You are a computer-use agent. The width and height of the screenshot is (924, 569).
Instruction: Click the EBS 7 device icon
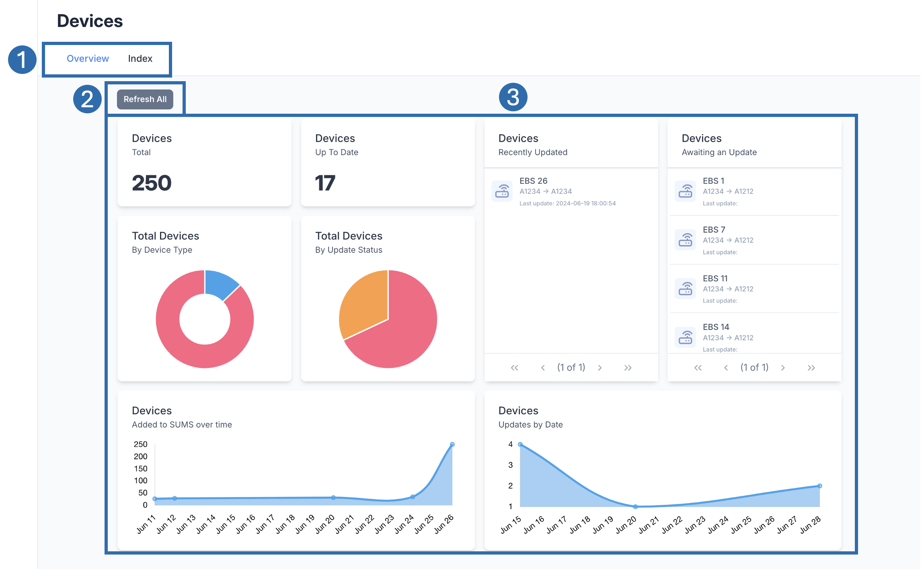pos(685,240)
